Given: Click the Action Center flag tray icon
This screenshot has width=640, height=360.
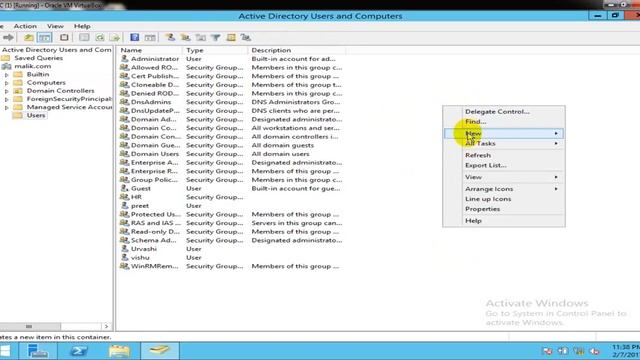Looking at the screenshot, I should (547, 351).
